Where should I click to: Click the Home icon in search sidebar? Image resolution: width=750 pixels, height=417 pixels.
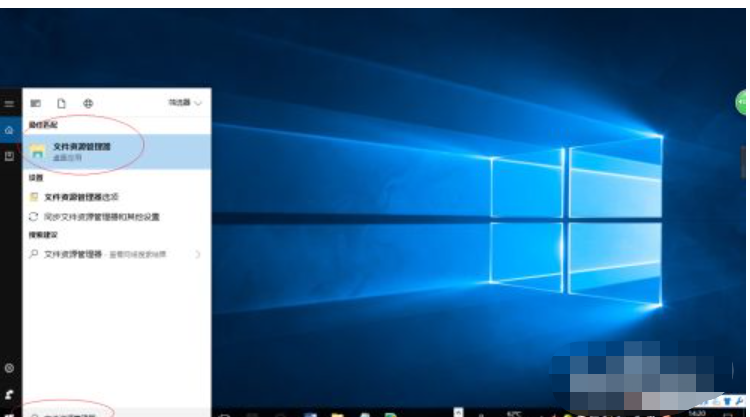tap(9, 130)
